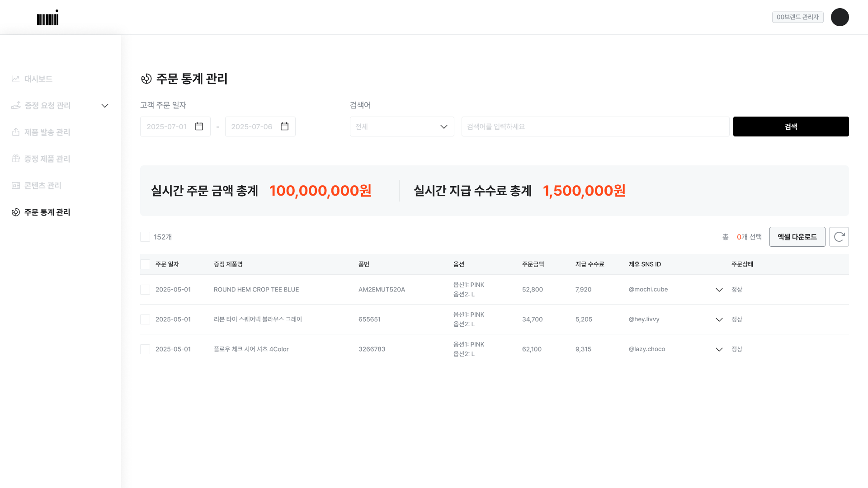868x488 pixels.
Task: Click the black 검색 button
Action: [791, 127]
